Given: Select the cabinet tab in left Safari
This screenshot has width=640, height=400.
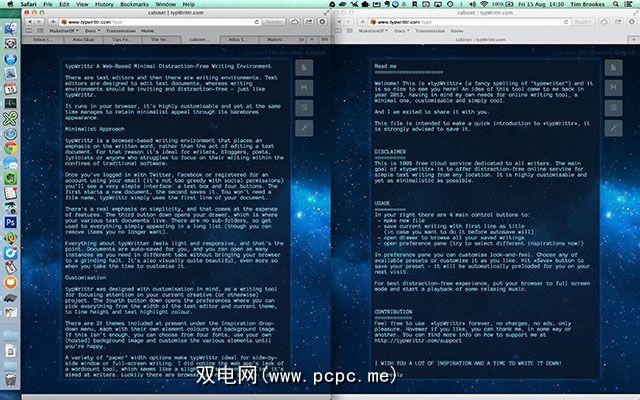Looking at the screenshot, I should pos(200,40).
